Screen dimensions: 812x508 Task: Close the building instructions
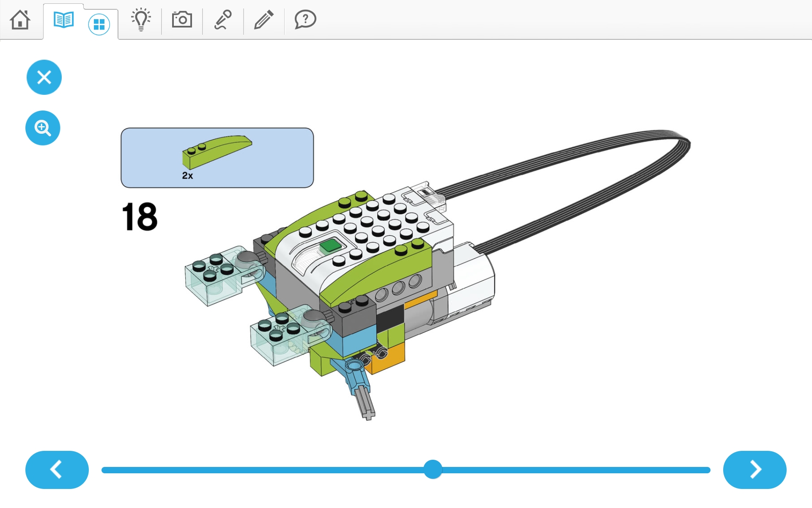click(x=44, y=77)
